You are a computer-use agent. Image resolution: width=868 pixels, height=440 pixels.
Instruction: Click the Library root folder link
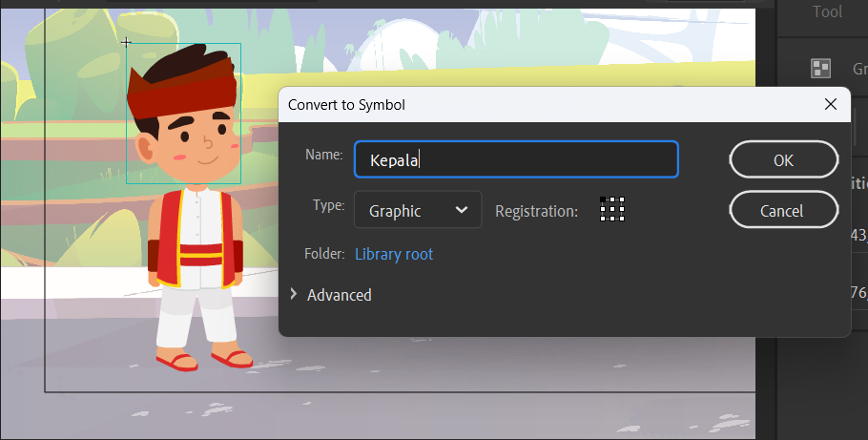pyautogui.click(x=394, y=254)
